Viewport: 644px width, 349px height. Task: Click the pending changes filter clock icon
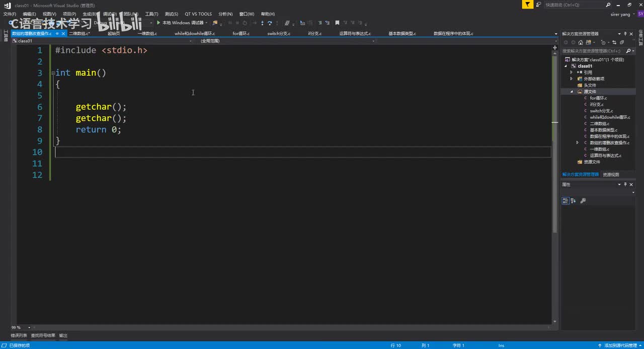[x=603, y=42]
